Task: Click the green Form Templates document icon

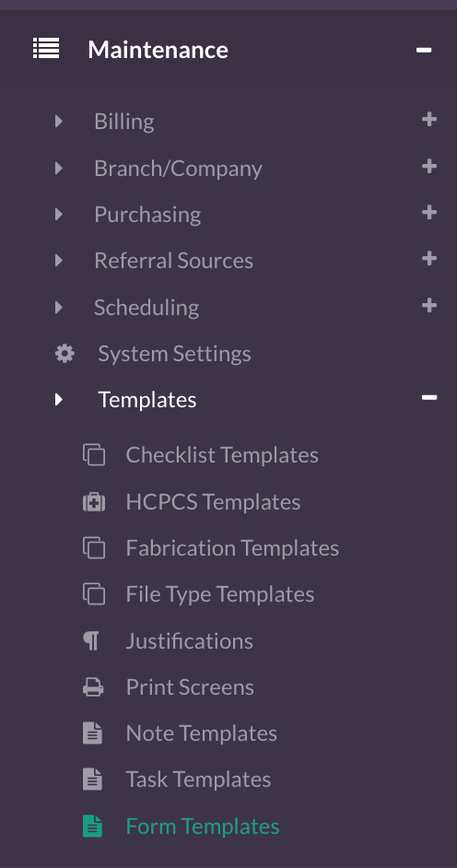Action: (x=92, y=826)
